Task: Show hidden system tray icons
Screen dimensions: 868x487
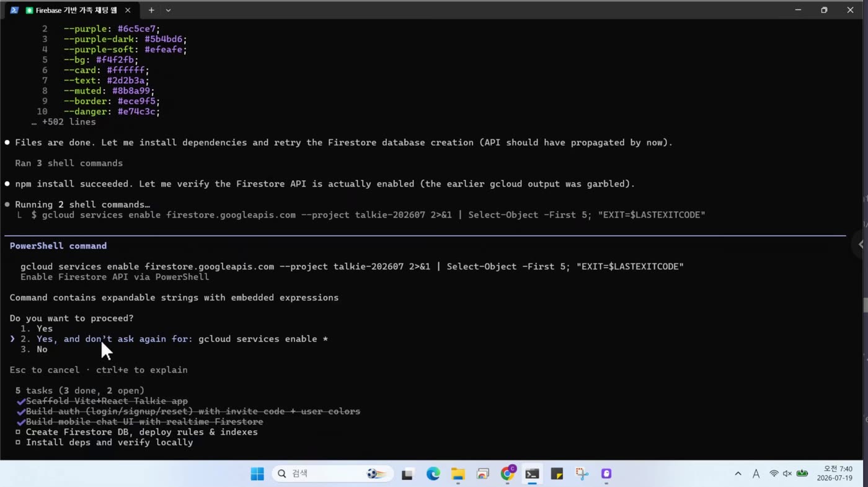Action: (x=738, y=474)
